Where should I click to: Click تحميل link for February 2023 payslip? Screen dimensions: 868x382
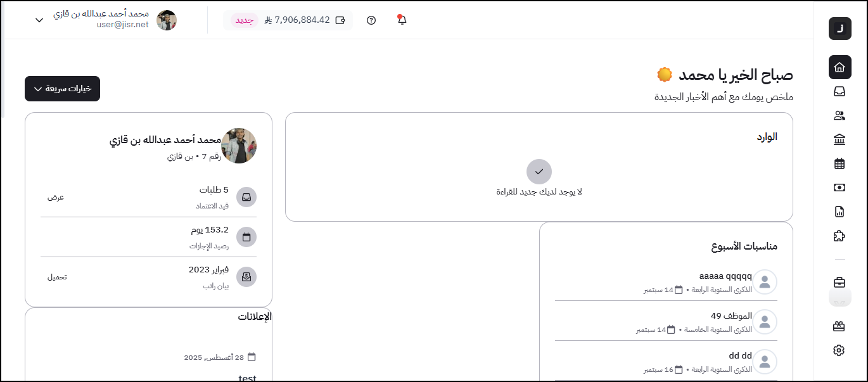(x=57, y=277)
